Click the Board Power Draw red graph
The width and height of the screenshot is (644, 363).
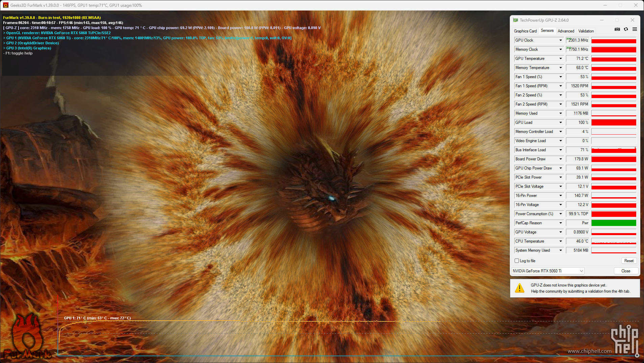point(614,159)
